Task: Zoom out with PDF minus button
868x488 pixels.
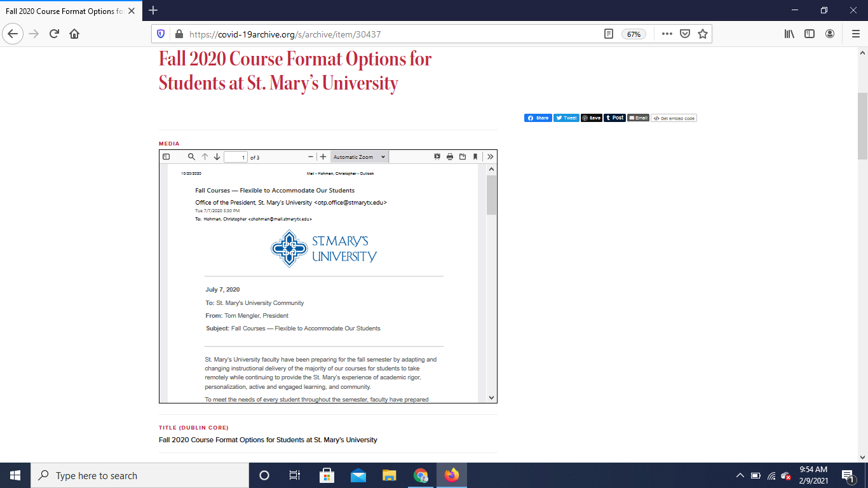Action: tap(311, 157)
